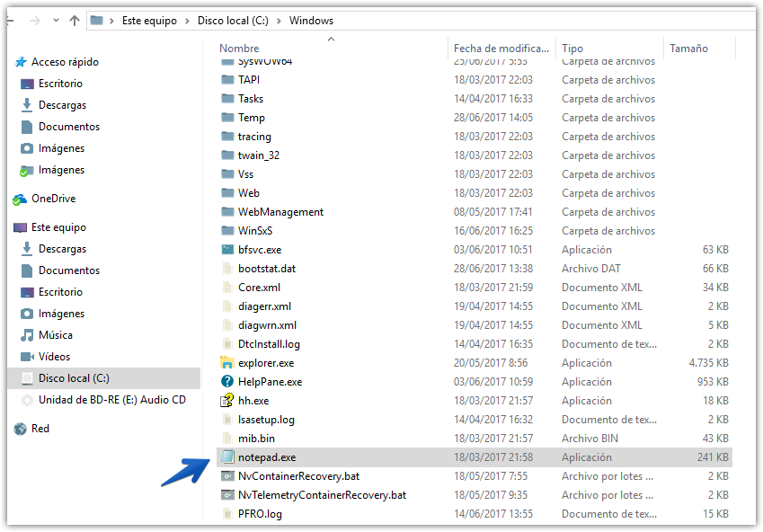
Task: Select Imágenes under Este equipo
Action: point(61,314)
